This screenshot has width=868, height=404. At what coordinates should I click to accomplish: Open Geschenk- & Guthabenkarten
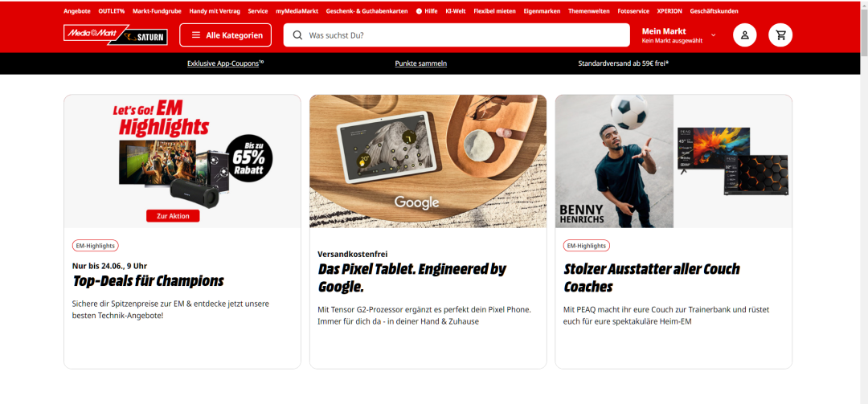point(367,11)
